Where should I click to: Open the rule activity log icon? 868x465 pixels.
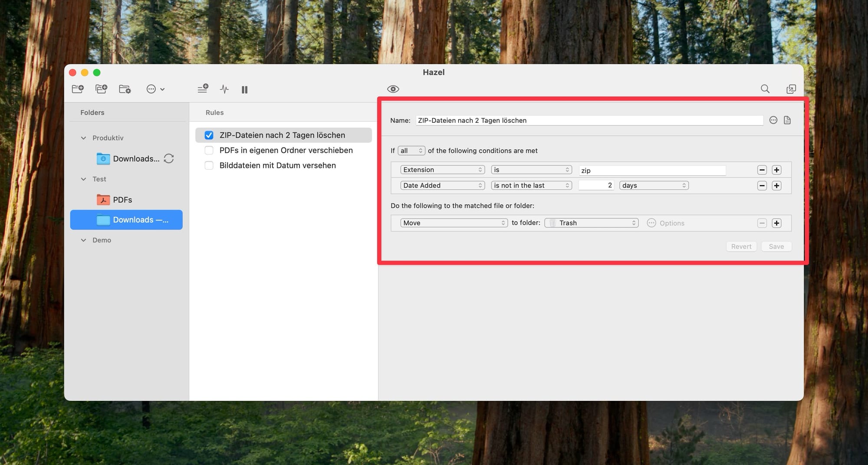(x=224, y=89)
